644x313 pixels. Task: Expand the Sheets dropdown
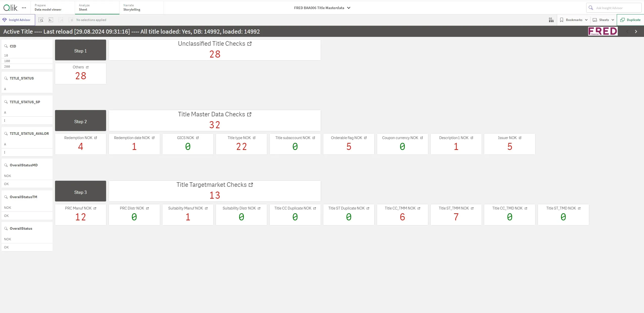click(613, 20)
